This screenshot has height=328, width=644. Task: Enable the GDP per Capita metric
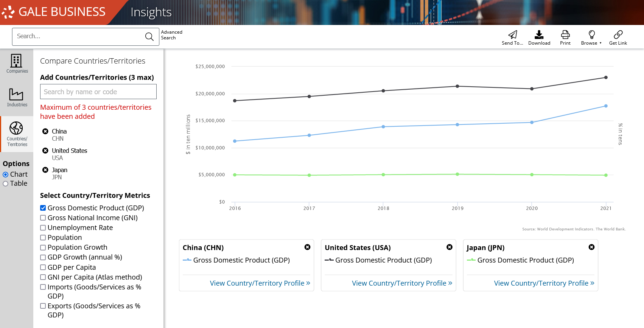[x=43, y=267]
